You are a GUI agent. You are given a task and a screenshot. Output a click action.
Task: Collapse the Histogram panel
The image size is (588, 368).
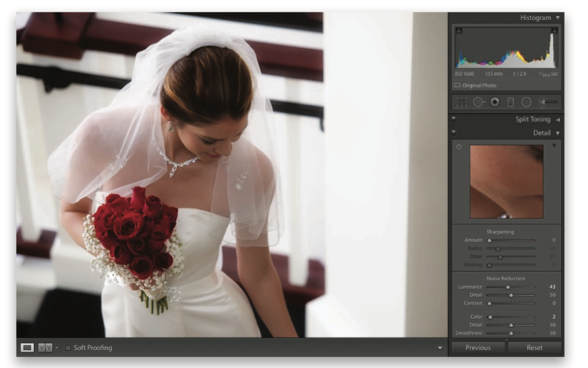point(558,18)
